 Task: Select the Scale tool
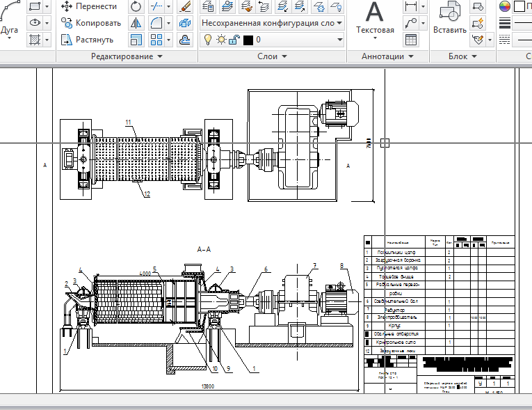136,40
